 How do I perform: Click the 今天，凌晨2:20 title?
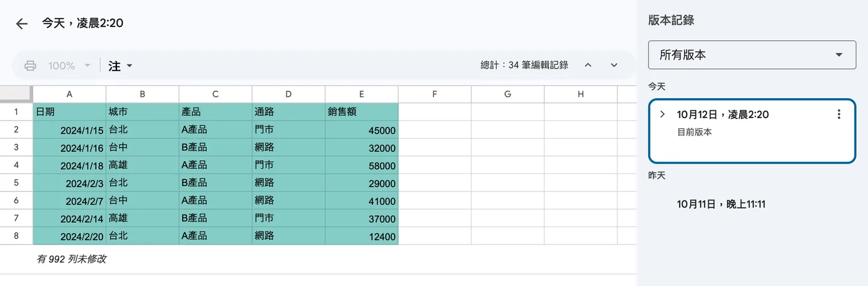coord(83,23)
